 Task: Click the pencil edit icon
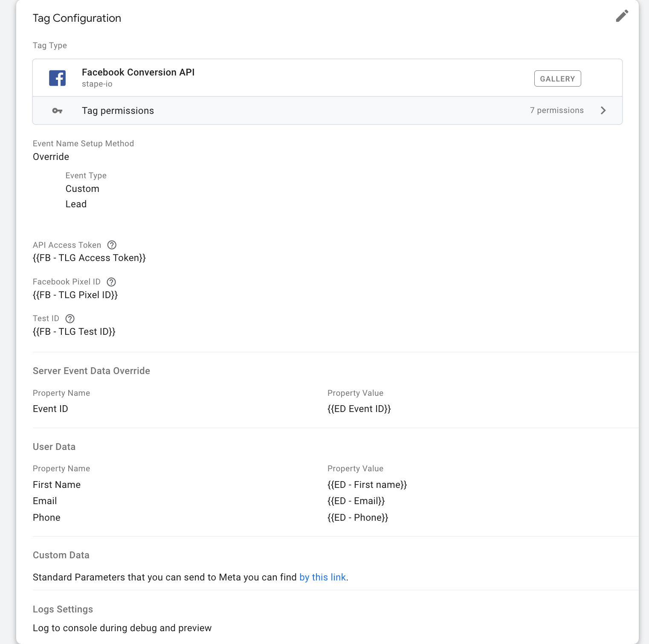click(x=622, y=16)
